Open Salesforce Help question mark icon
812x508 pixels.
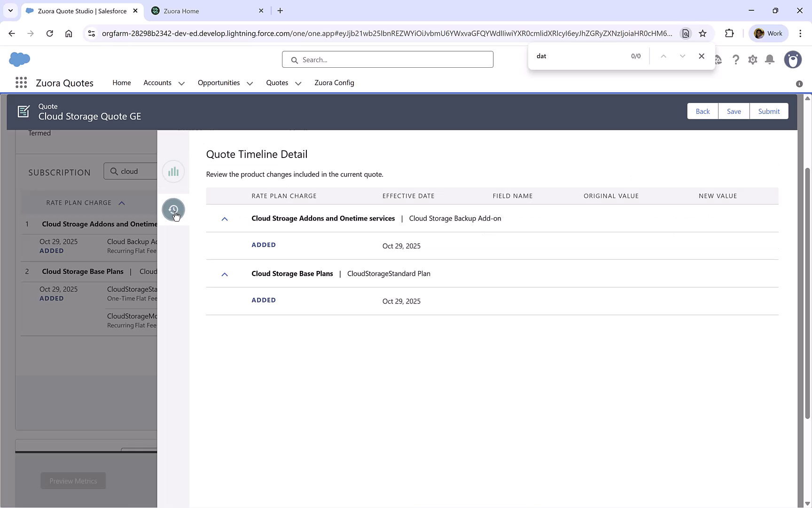pyautogui.click(x=736, y=60)
